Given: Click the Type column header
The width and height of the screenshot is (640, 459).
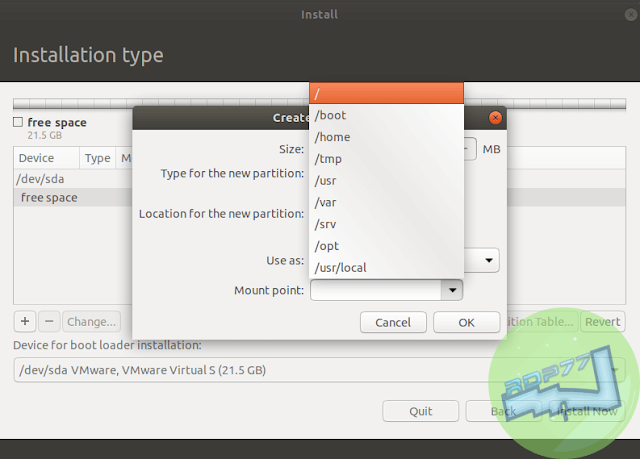Looking at the screenshot, I should point(98,158).
